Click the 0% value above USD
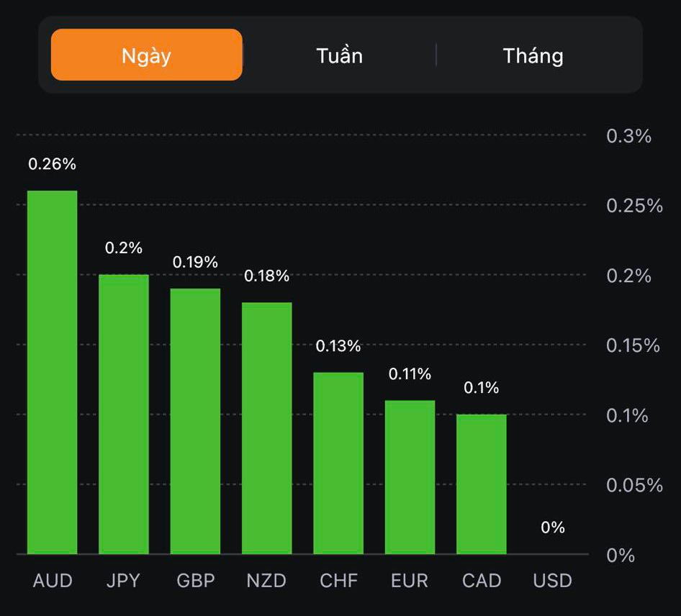The image size is (681, 616). (x=553, y=527)
